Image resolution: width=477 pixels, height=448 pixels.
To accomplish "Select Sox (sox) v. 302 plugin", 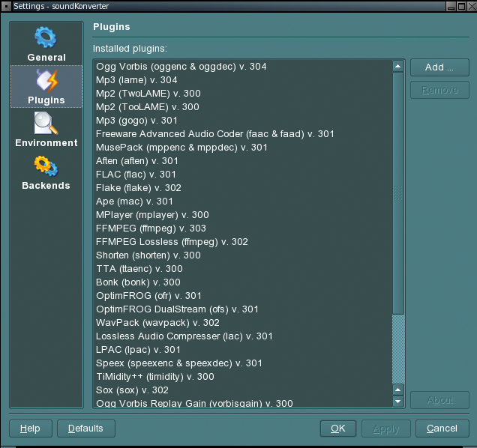I will coord(242,390).
